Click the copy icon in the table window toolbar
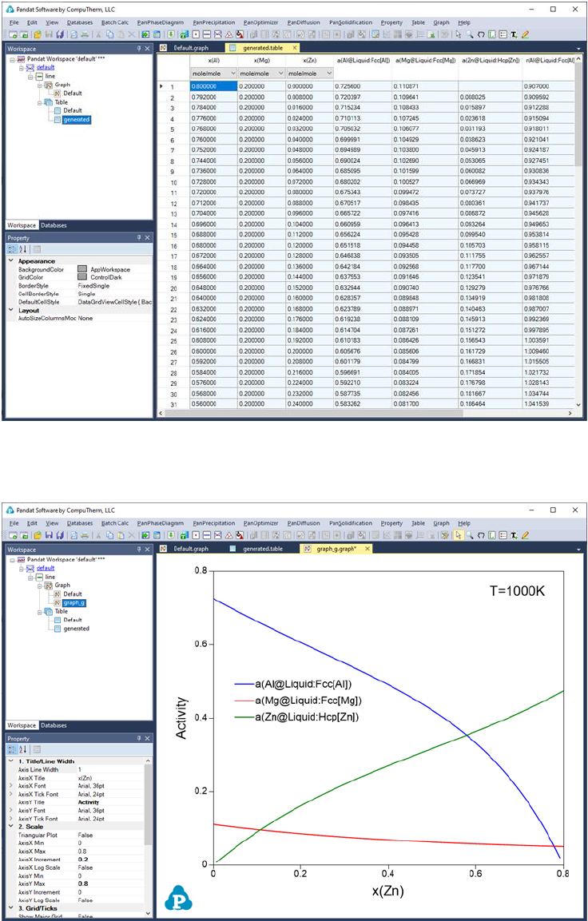The width and height of the screenshot is (588, 921). [x=109, y=34]
